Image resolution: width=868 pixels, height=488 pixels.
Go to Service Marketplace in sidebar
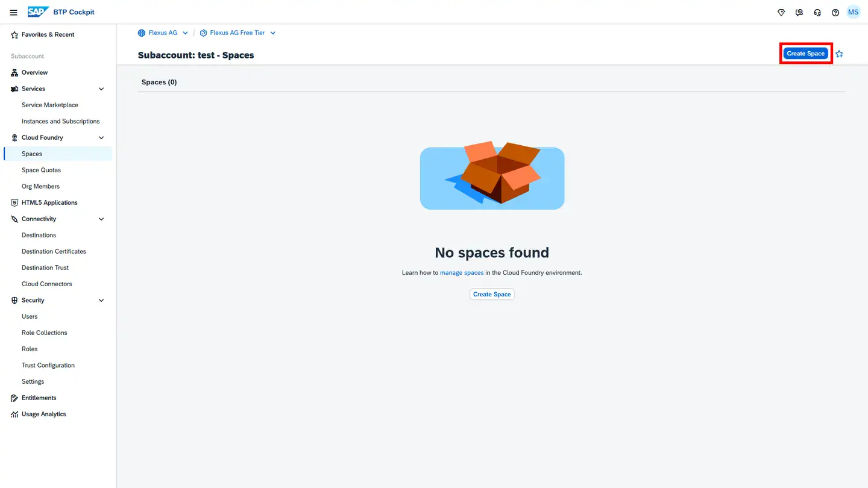(x=50, y=105)
